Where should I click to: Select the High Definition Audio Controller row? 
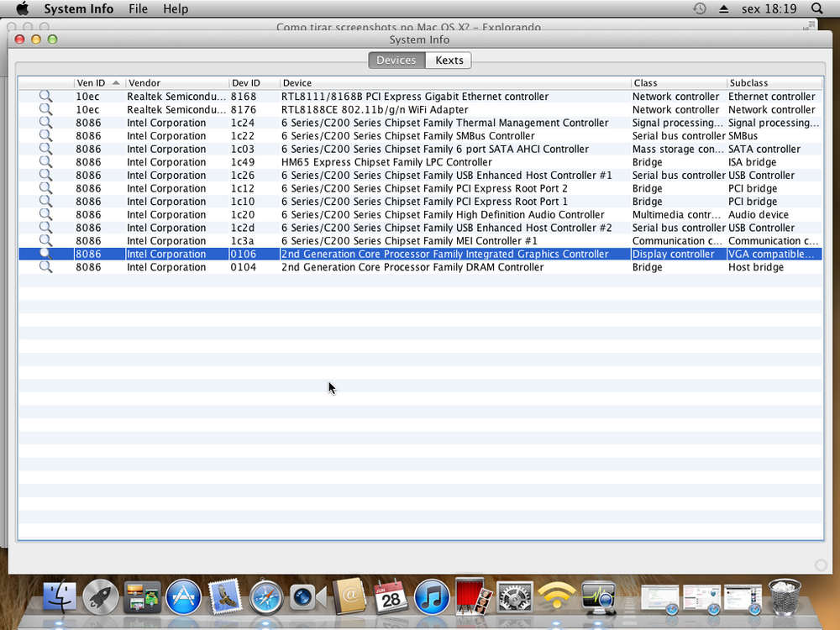click(443, 215)
